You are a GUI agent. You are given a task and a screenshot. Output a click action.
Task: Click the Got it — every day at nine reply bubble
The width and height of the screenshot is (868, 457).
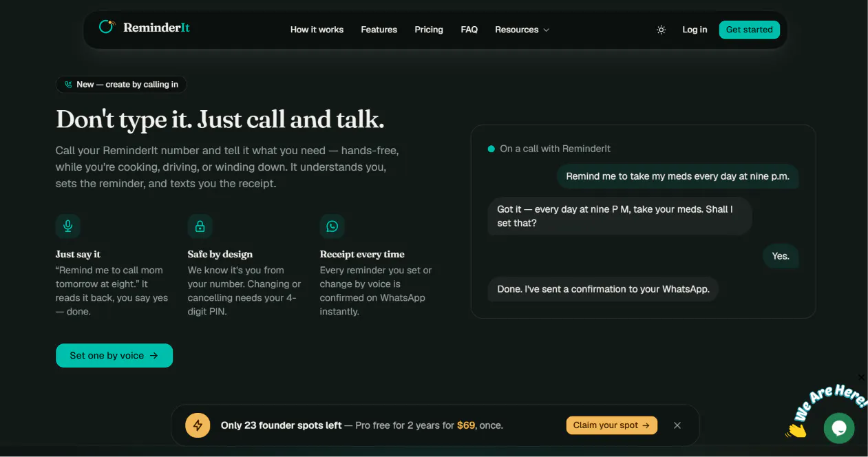tap(620, 216)
